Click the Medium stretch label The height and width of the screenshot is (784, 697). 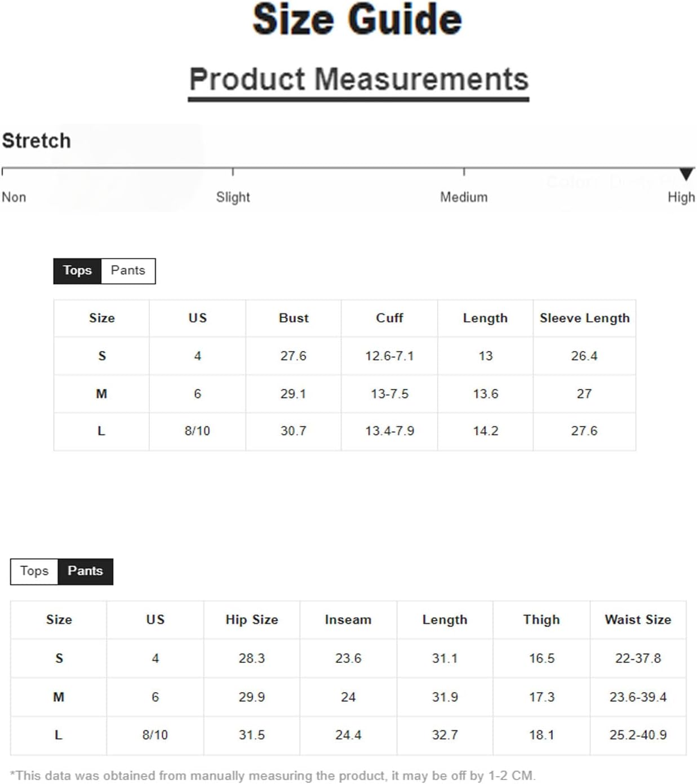coord(464,197)
